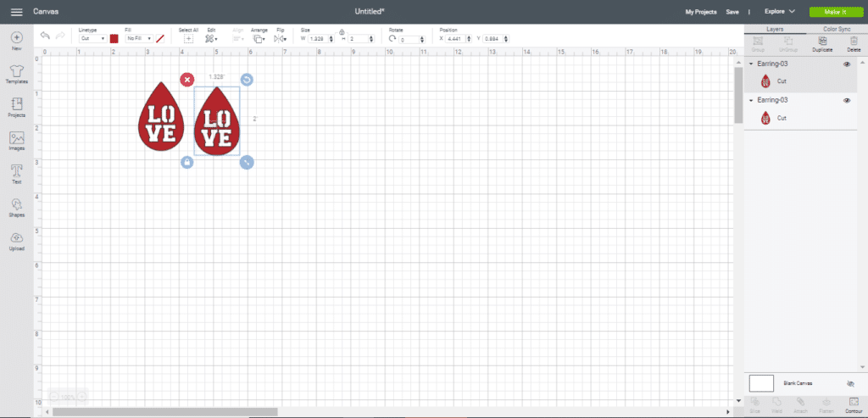
Task: Click the green Make It button
Action: 835,12
